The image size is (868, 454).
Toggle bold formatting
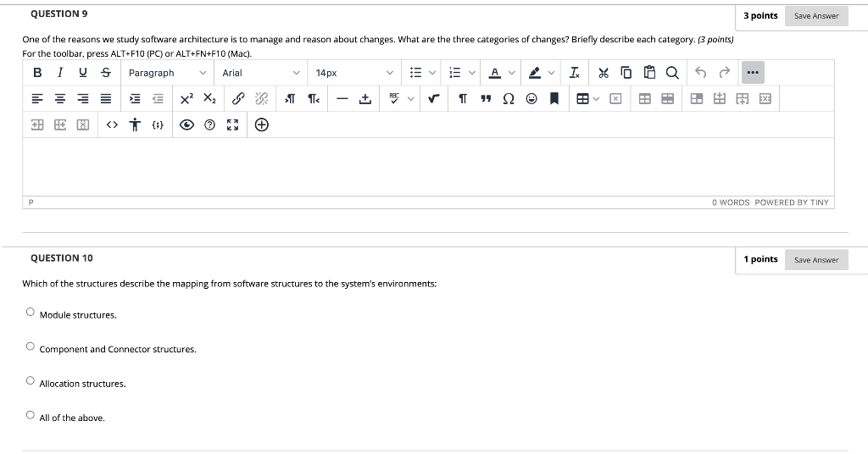click(x=37, y=73)
